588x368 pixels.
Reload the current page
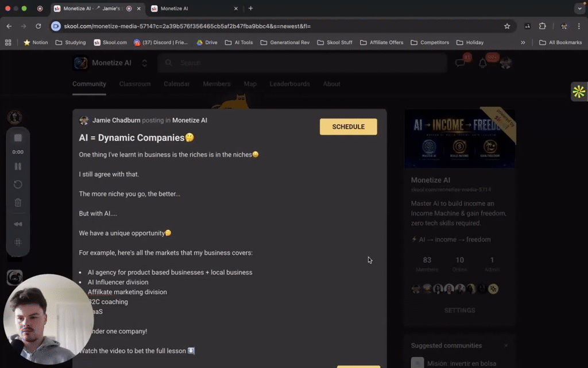[38, 26]
